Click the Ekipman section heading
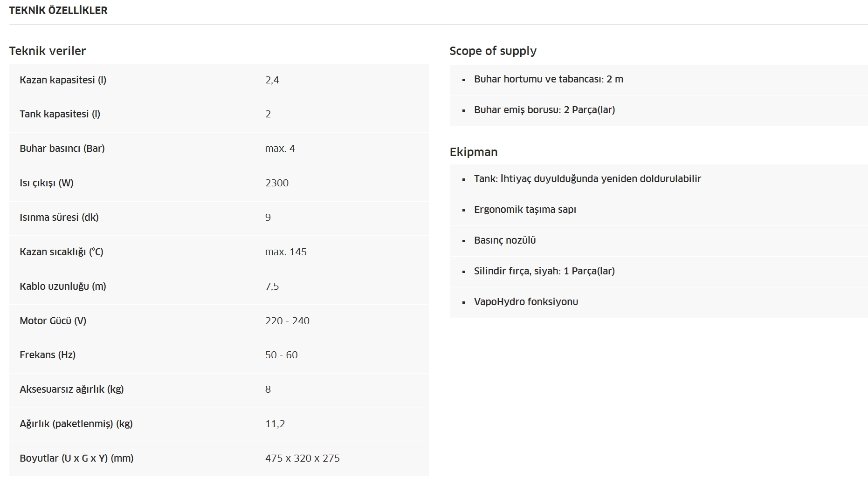 coord(474,152)
